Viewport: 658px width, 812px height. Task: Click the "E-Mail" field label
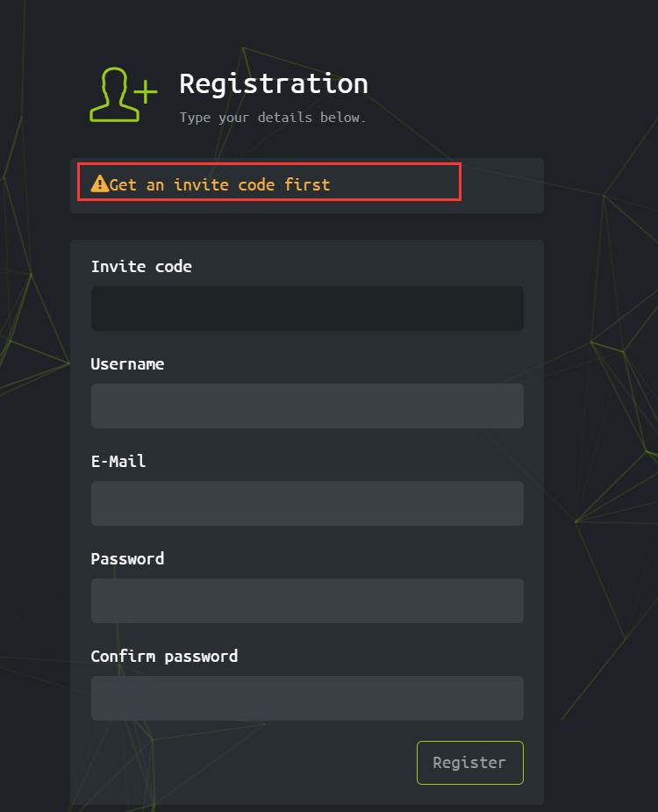[118, 462]
